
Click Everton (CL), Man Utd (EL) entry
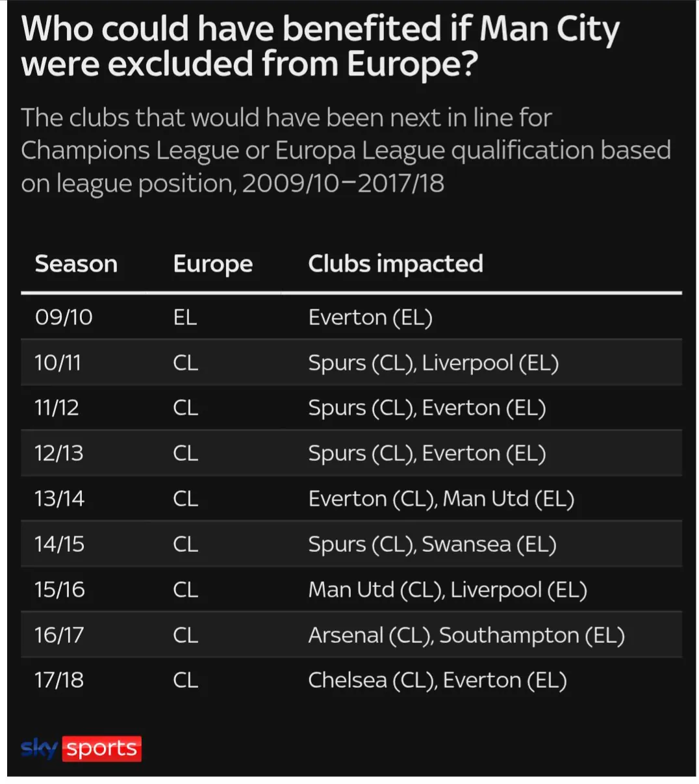point(441,499)
